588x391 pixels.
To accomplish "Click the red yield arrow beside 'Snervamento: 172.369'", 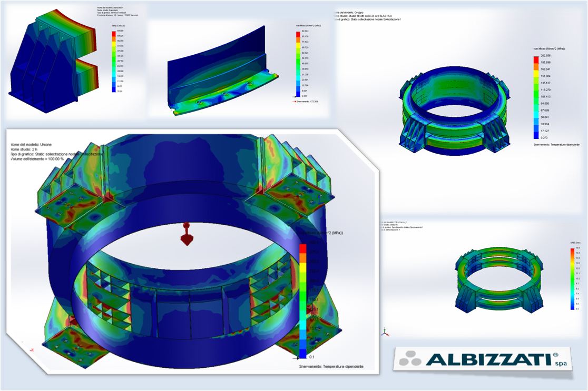I will coord(295,101).
